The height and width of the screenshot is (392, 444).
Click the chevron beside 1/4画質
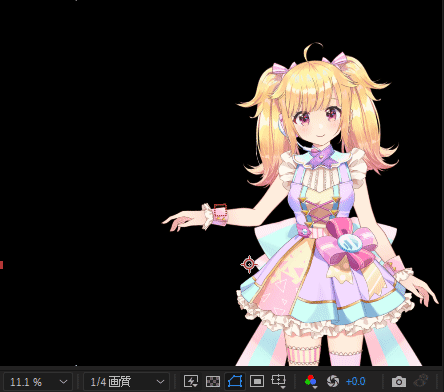point(160,382)
